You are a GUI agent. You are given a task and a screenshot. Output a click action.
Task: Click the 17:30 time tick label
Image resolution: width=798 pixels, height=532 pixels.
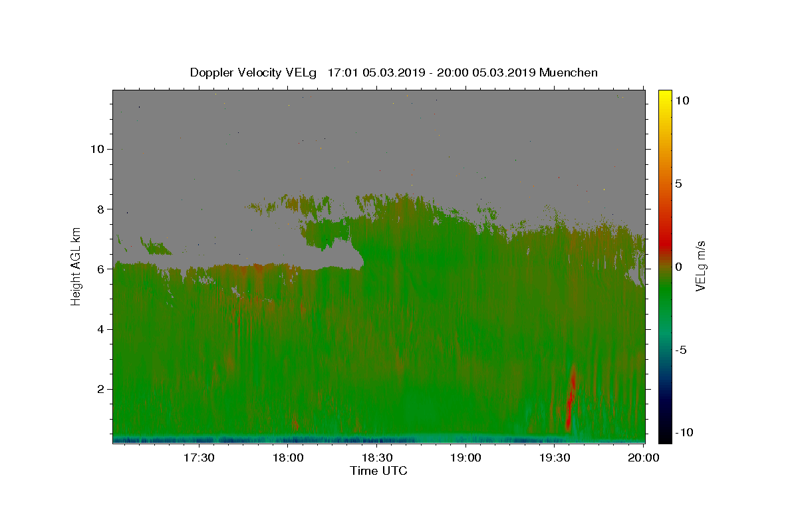[x=199, y=458]
